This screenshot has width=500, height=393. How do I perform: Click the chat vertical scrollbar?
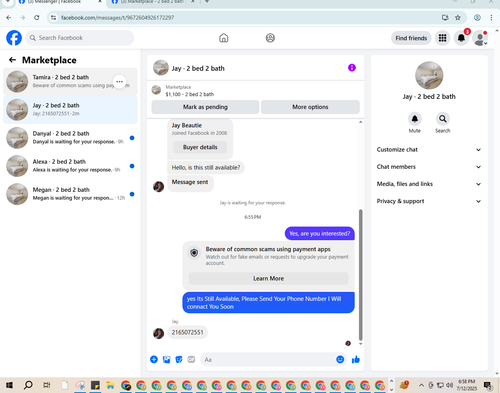click(x=360, y=275)
